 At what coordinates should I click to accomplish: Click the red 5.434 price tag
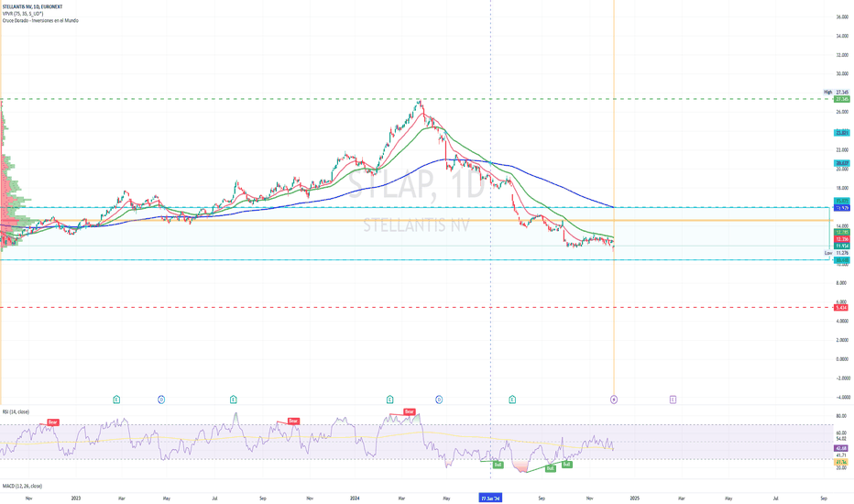click(842, 307)
